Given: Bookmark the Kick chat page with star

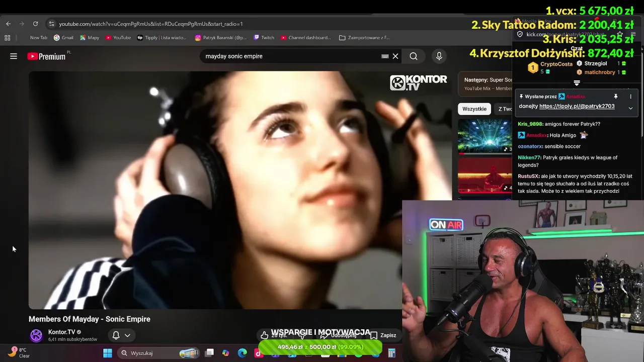Looking at the screenshot, I should [620, 34].
